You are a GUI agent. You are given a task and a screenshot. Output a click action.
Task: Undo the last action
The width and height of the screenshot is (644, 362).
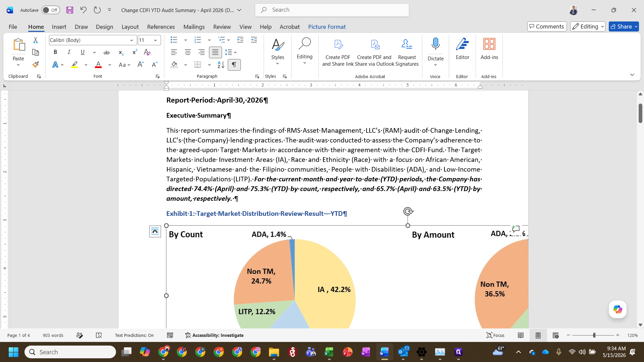coord(83,10)
